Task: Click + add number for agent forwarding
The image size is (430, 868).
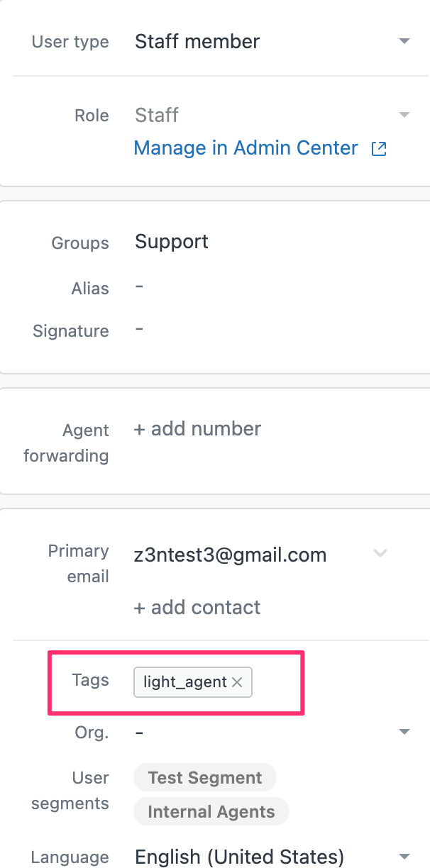Action: [x=197, y=429]
